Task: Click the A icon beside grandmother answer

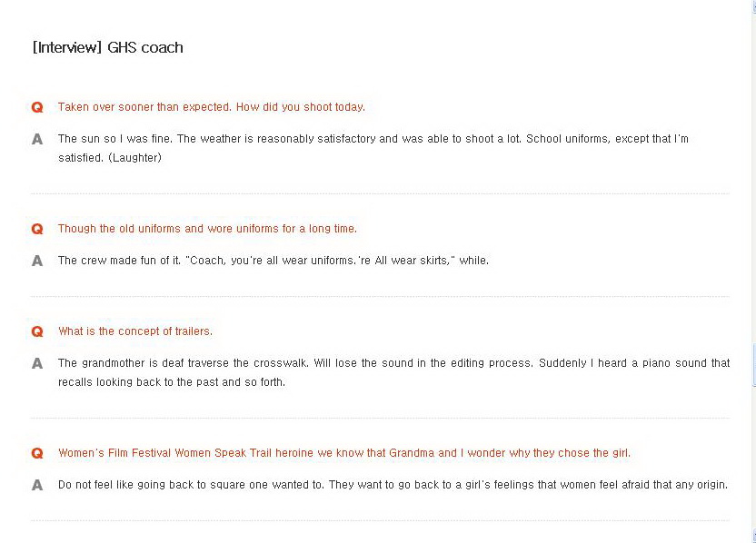Action: tap(37, 363)
